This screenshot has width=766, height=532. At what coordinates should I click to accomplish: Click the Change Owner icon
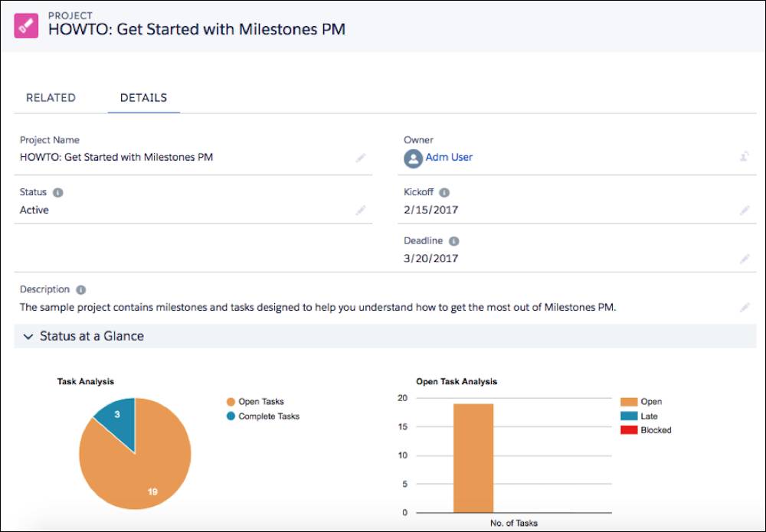point(745,157)
